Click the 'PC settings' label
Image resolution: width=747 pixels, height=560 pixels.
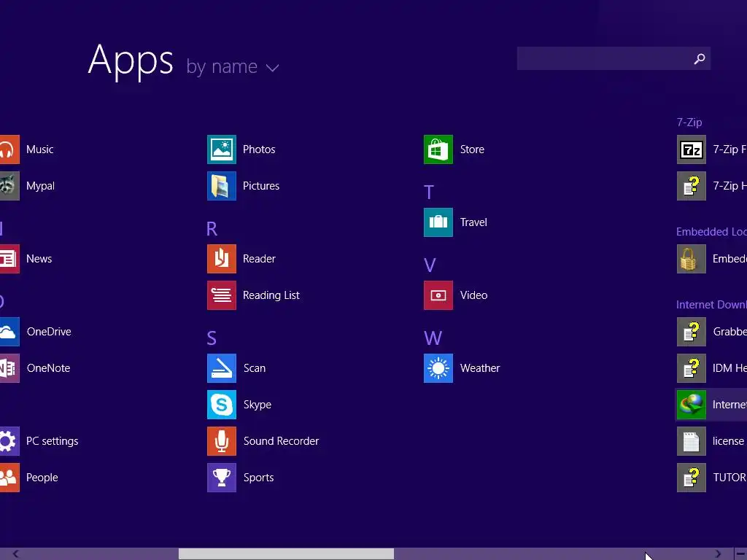[x=53, y=441]
